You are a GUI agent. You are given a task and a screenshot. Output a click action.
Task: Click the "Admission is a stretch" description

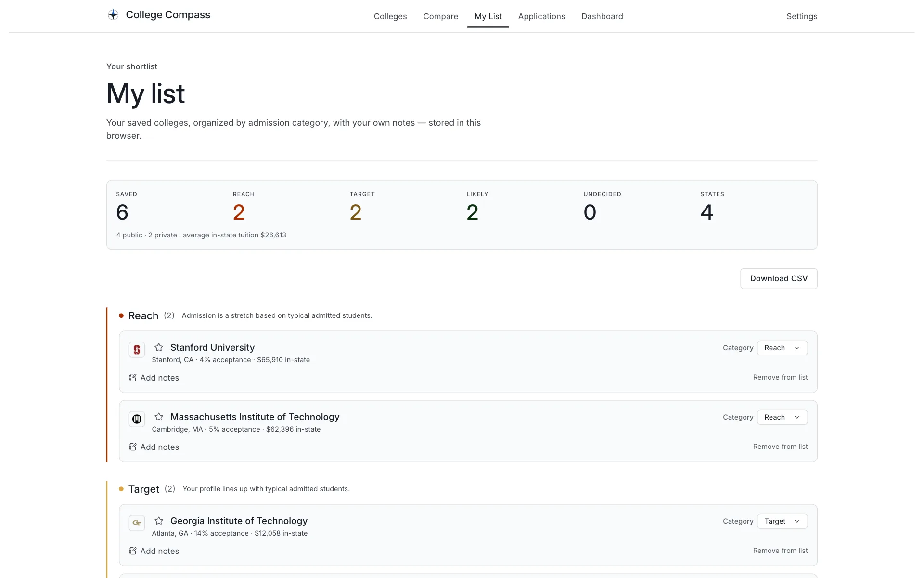(x=277, y=315)
